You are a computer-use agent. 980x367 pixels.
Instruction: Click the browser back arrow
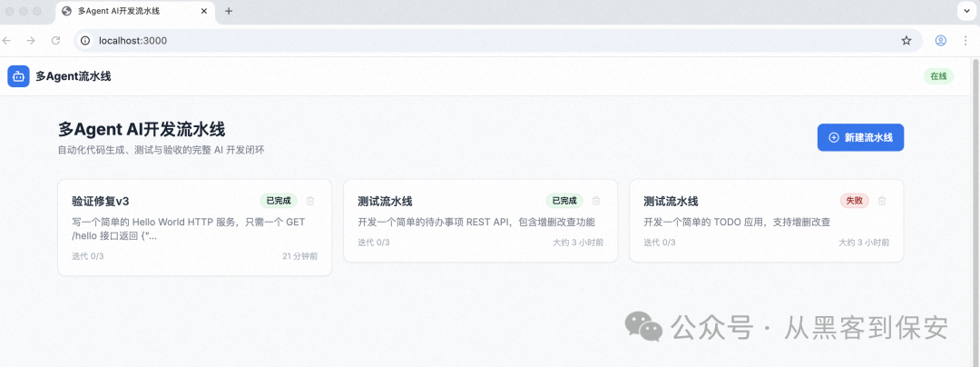(x=7, y=41)
